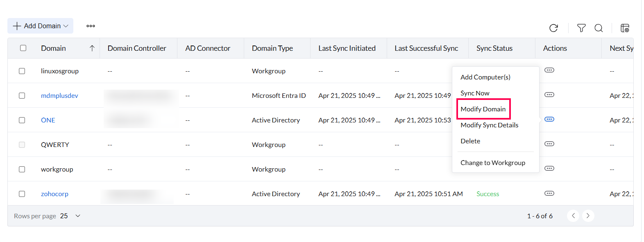Viewport: 644px width, 242px height.
Task: Open actions icon for zohocorp row
Action: point(549,193)
